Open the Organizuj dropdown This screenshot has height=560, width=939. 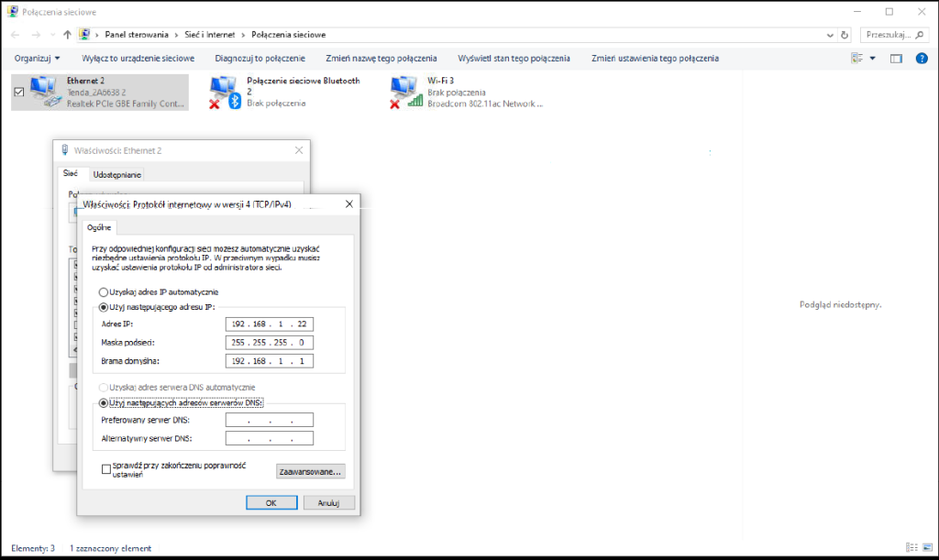(35, 57)
